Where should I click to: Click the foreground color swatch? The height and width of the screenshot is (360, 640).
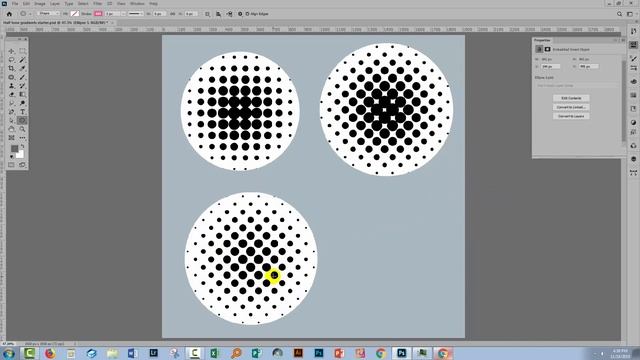pos(15,149)
